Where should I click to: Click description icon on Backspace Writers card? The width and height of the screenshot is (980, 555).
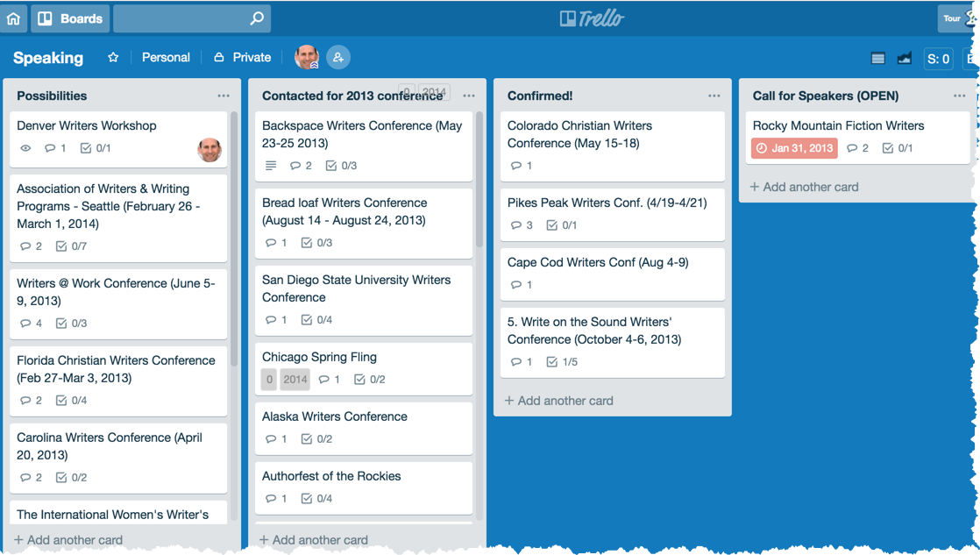point(271,166)
